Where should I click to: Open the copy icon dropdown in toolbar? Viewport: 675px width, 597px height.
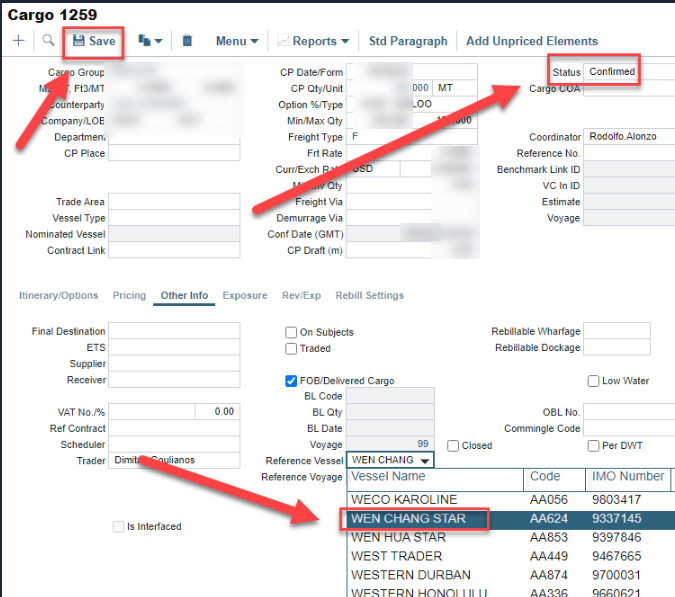tap(150, 41)
